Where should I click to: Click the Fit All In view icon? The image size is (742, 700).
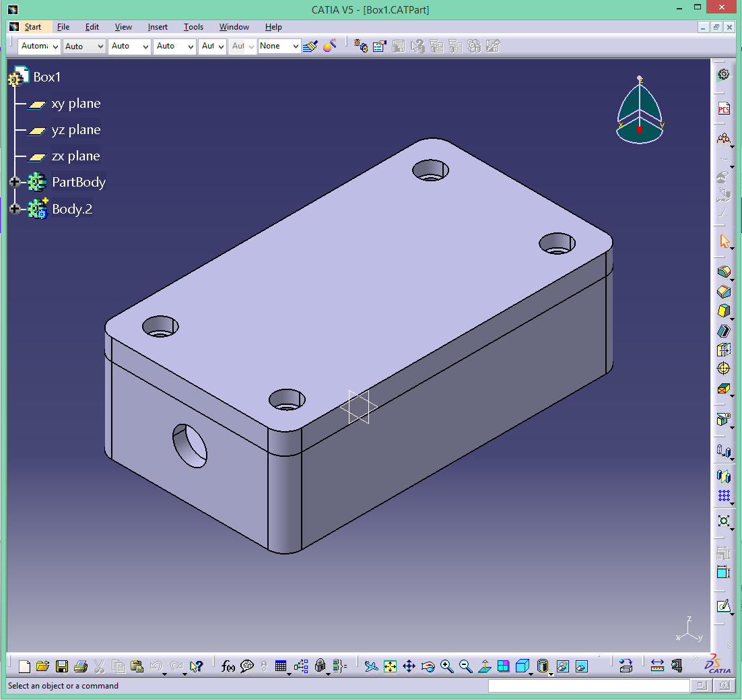[x=390, y=666]
